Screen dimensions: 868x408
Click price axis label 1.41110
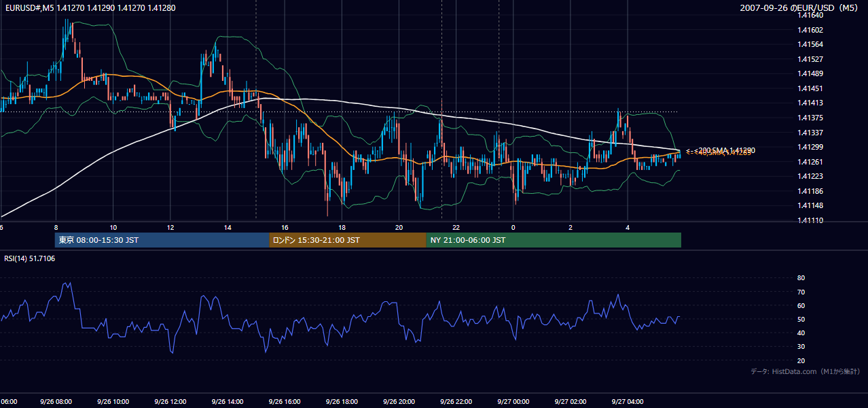click(x=811, y=220)
